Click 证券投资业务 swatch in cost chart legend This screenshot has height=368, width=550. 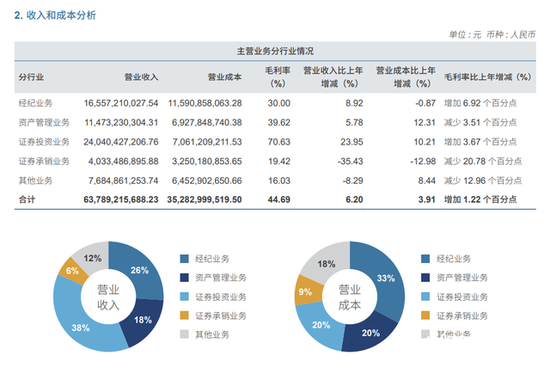(x=425, y=296)
